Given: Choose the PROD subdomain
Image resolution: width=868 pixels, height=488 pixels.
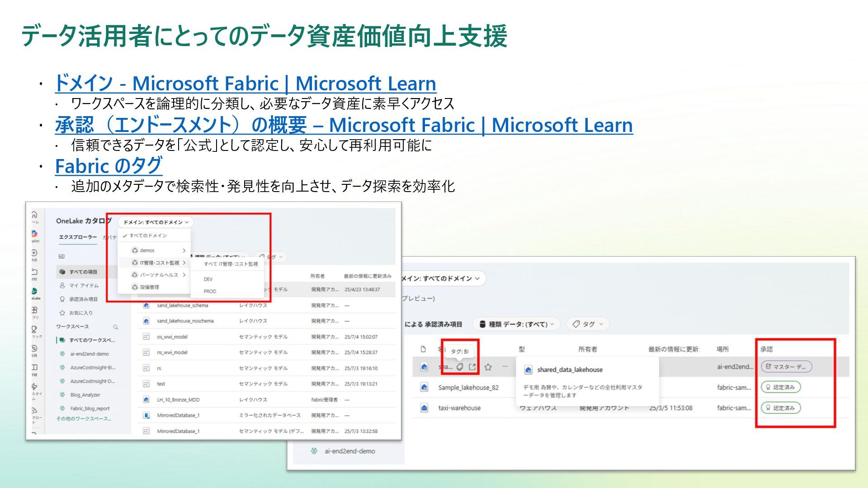Looking at the screenshot, I should tap(210, 291).
